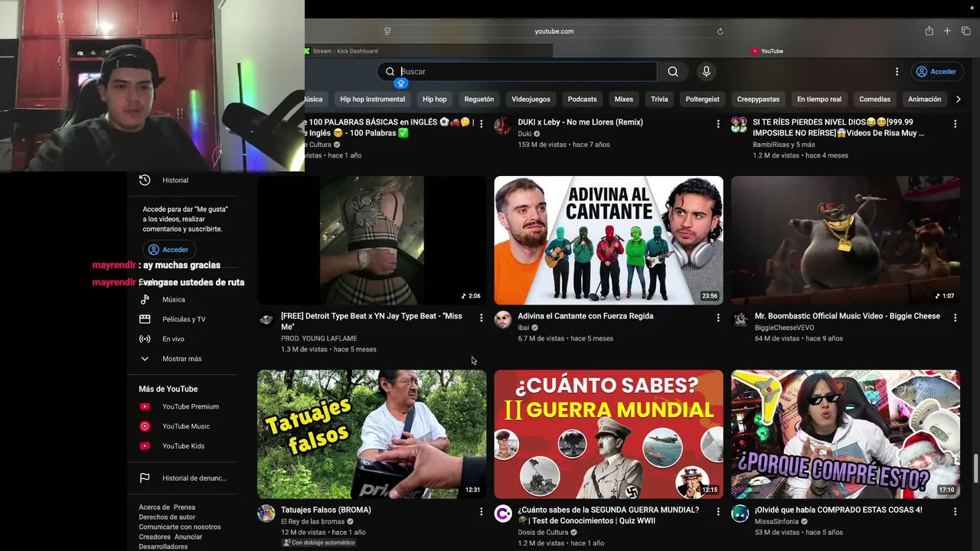Select the Poltergeist category chip
Image resolution: width=980 pixels, height=551 pixels.
point(702,99)
